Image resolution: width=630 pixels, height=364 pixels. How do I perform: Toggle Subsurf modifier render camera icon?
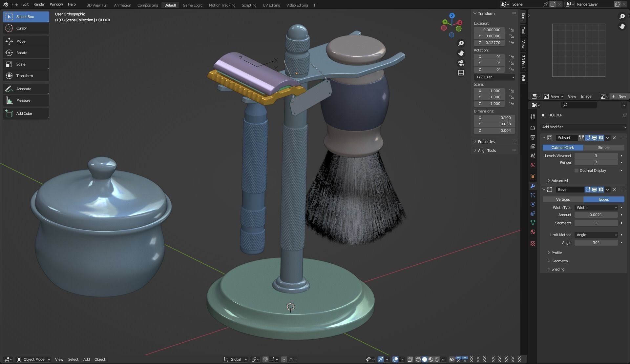tap(601, 138)
